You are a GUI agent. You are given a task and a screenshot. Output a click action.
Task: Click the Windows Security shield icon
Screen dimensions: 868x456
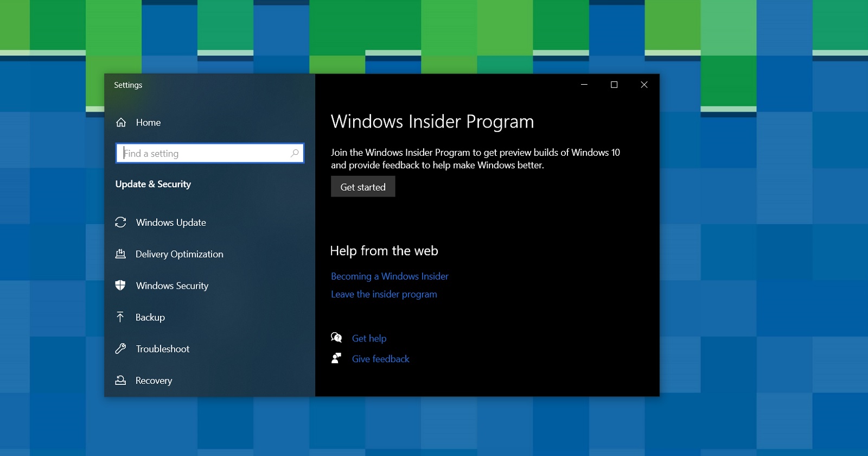120,286
